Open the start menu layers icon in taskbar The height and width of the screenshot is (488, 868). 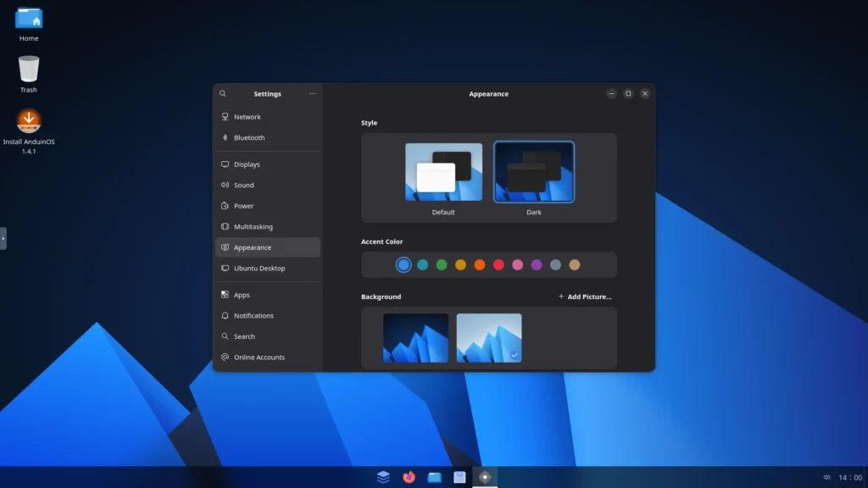(x=383, y=477)
